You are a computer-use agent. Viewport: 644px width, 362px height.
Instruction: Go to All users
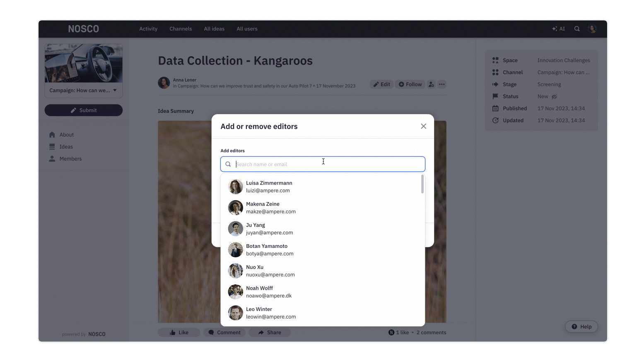point(247,29)
